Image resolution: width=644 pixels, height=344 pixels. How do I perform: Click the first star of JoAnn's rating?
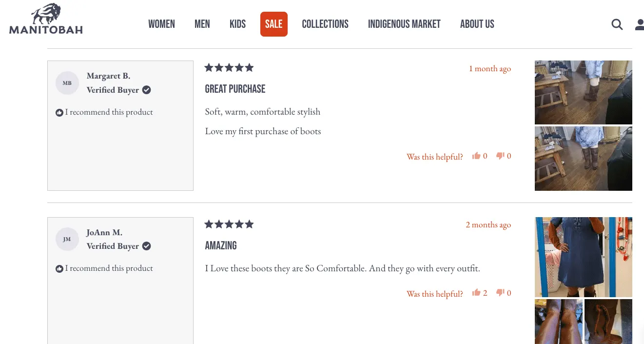pyautogui.click(x=209, y=224)
